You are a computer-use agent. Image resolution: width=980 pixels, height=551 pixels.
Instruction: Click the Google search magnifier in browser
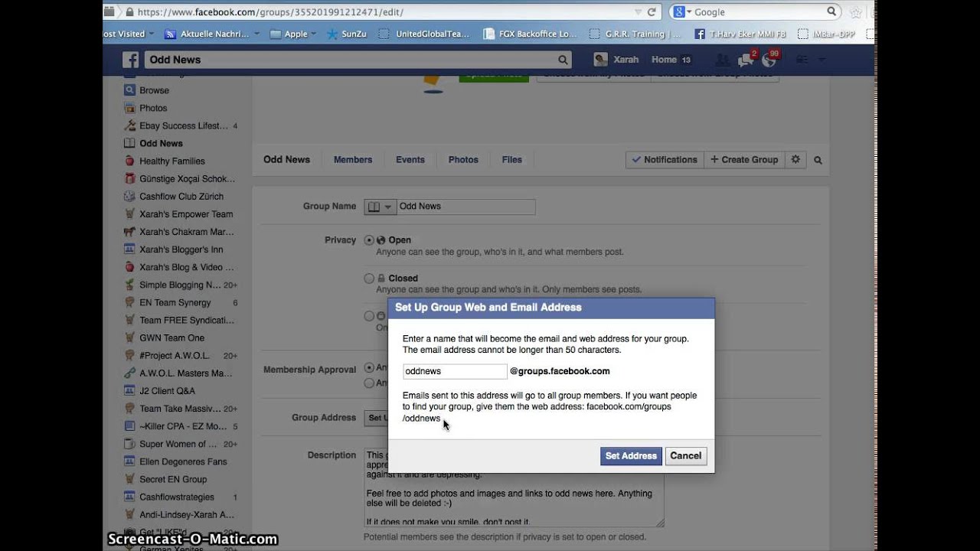[x=831, y=11]
